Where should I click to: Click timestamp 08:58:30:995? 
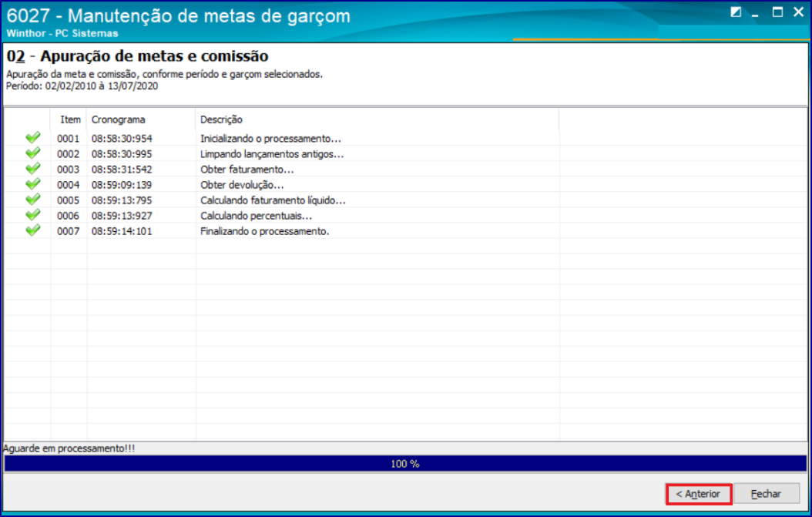pos(122,154)
